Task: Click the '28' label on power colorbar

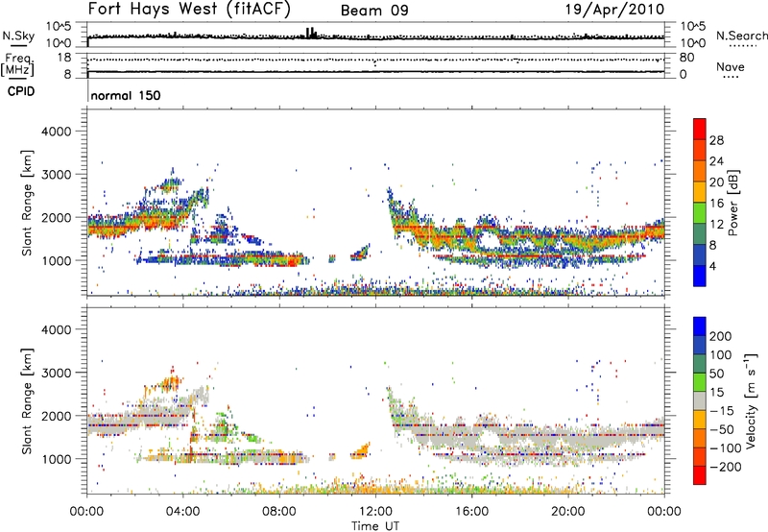Action: click(x=716, y=140)
